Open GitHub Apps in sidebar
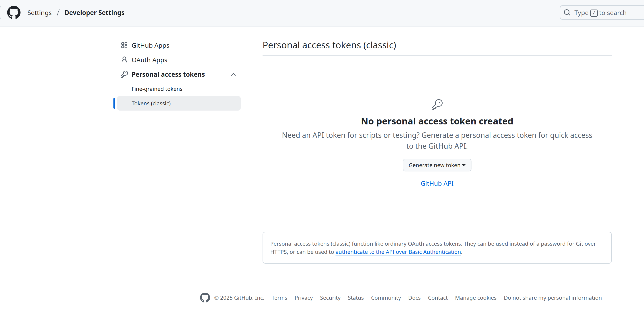Image resolution: width=644 pixels, height=314 pixels. 179,45
